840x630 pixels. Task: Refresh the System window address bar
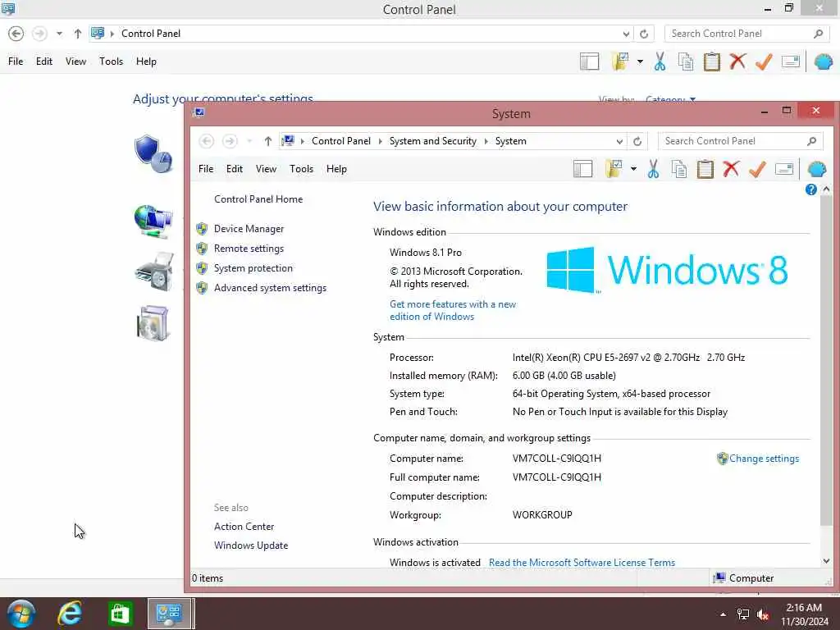(637, 141)
